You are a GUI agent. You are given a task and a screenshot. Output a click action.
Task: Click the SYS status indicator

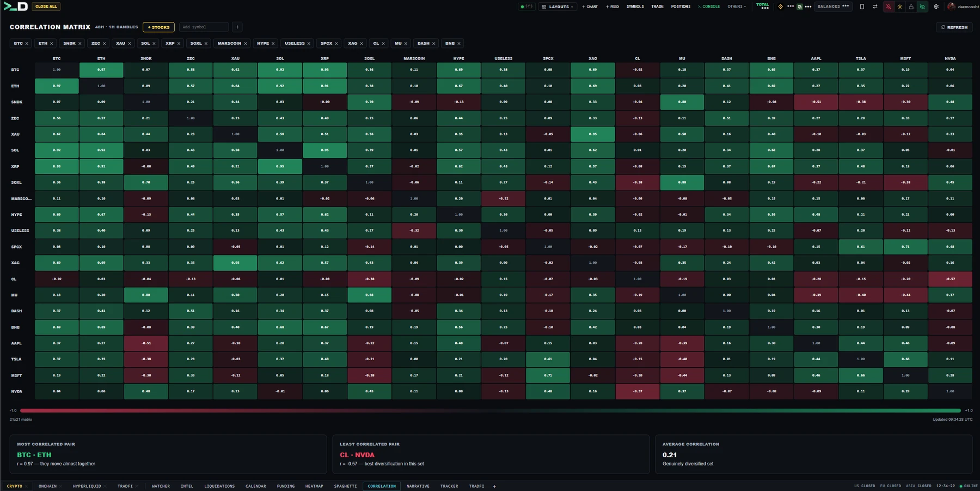(x=526, y=7)
